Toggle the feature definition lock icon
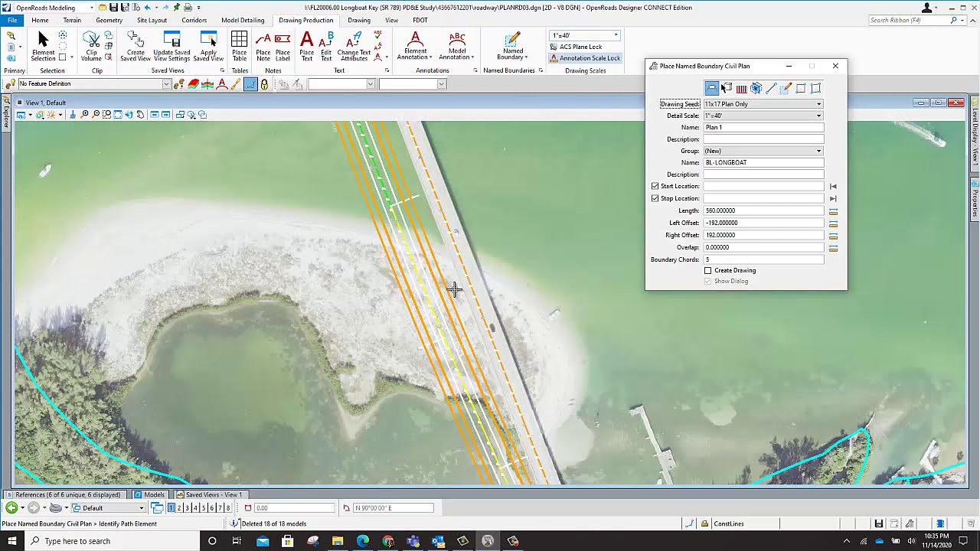The image size is (980, 551). coord(264,84)
